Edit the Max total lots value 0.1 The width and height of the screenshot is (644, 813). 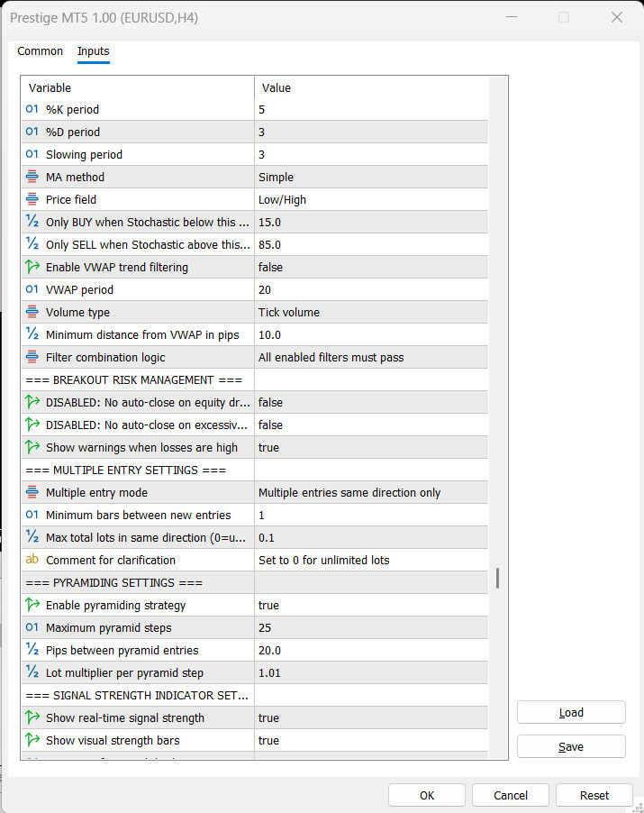click(371, 538)
